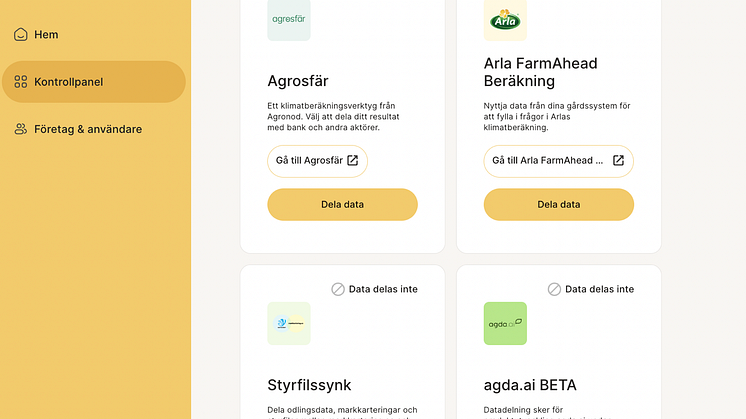Click external link icon beside Agrosfär
The image size is (746, 419).
point(352,160)
